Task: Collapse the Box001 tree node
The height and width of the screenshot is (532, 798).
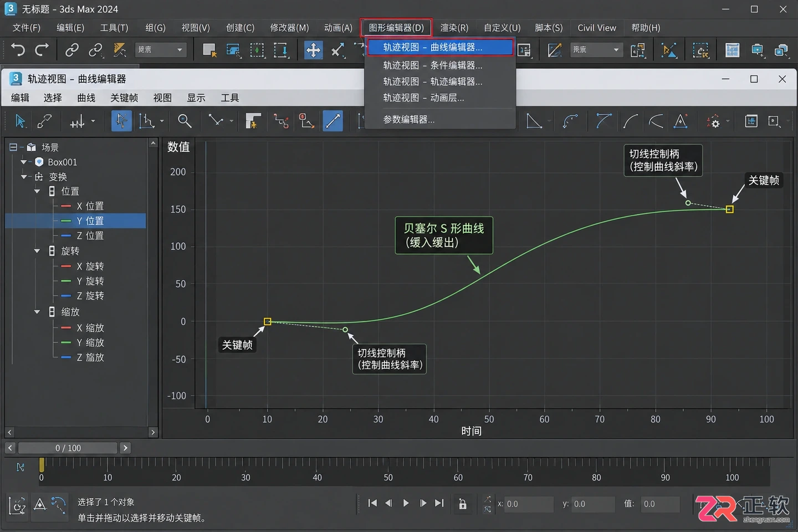Action: point(23,162)
